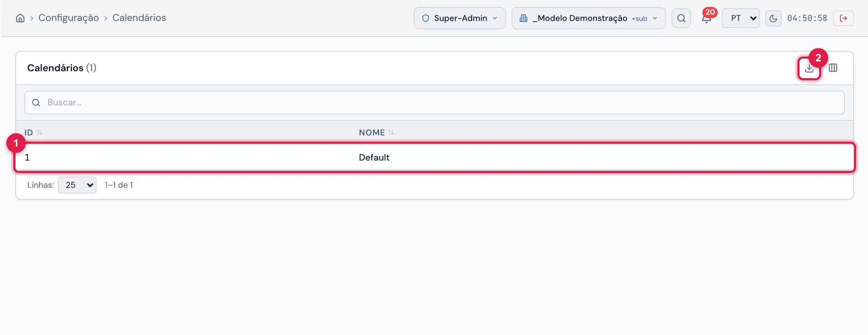Click the Calendários breadcrumb
The height and width of the screenshot is (335, 868).
(x=139, y=18)
